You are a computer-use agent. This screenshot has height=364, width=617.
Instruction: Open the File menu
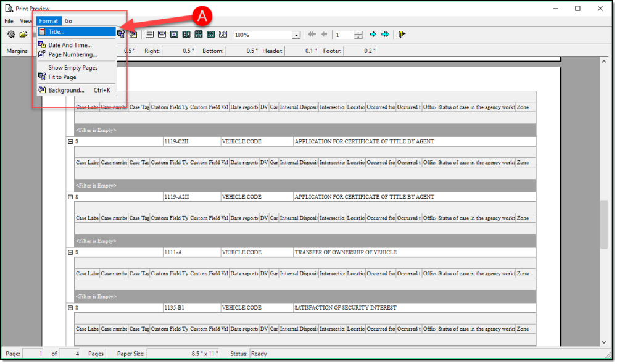point(9,21)
